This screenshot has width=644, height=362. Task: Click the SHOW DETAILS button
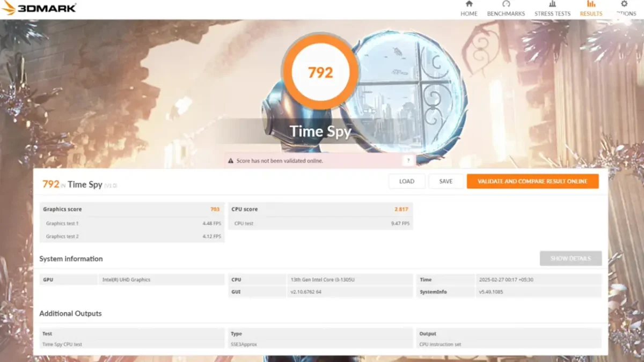[x=570, y=258]
